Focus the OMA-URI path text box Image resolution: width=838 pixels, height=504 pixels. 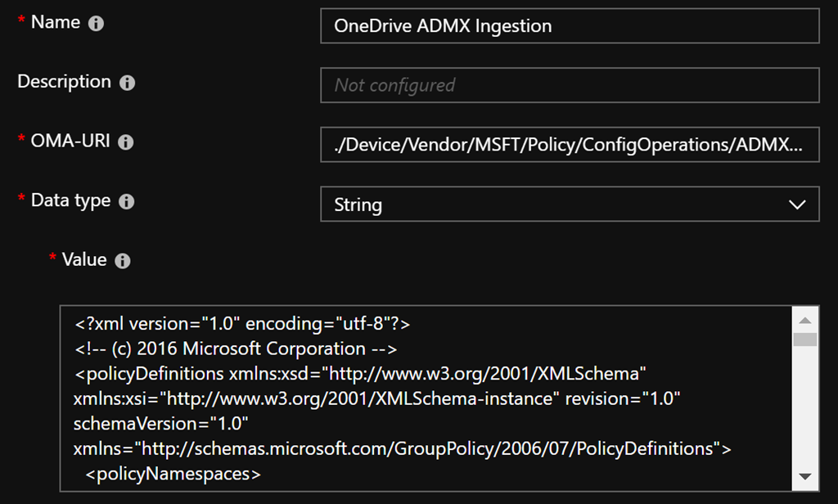coord(570,145)
